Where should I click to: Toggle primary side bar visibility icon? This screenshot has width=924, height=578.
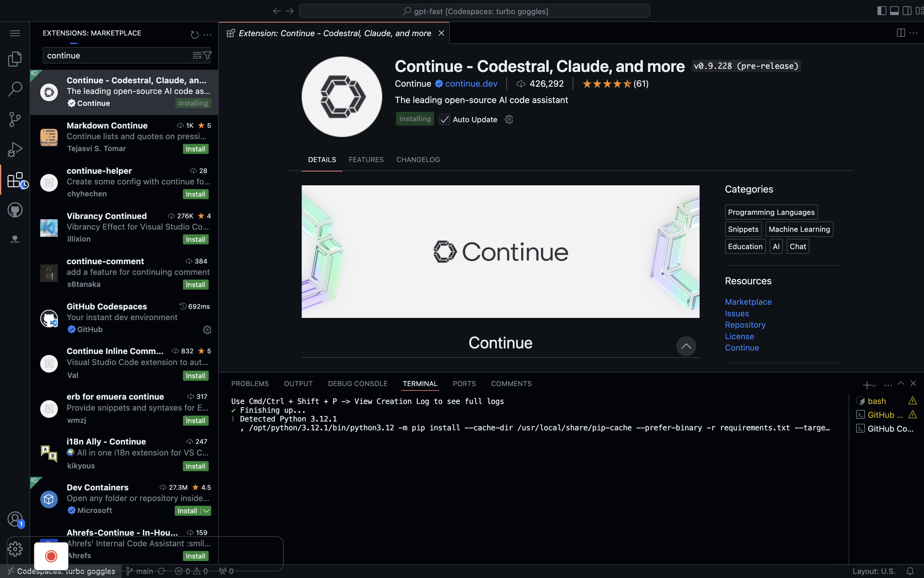pyautogui.click(x=881, y=11)
